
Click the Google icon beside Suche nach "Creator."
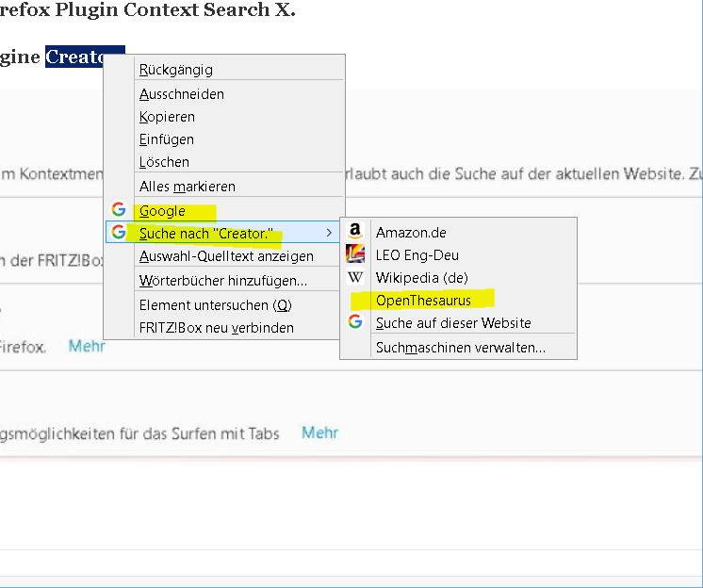click(119, 232)
